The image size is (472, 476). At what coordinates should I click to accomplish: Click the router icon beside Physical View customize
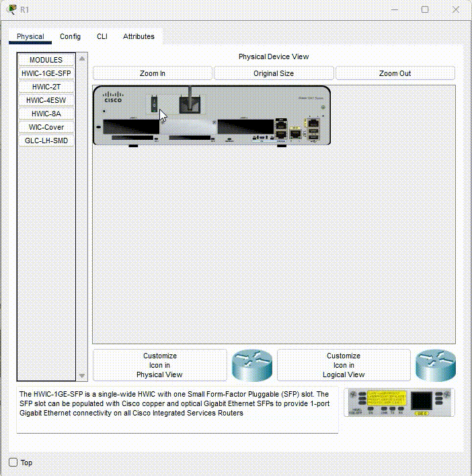coord(251,365)
